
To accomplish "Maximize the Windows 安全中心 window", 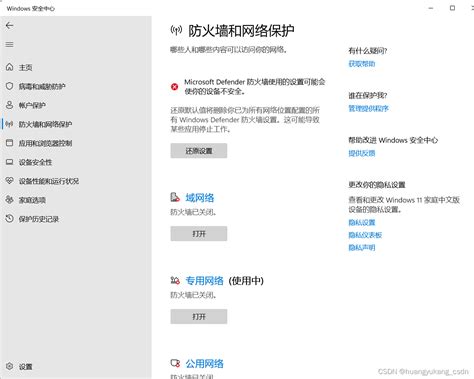I will pos(452,8).
